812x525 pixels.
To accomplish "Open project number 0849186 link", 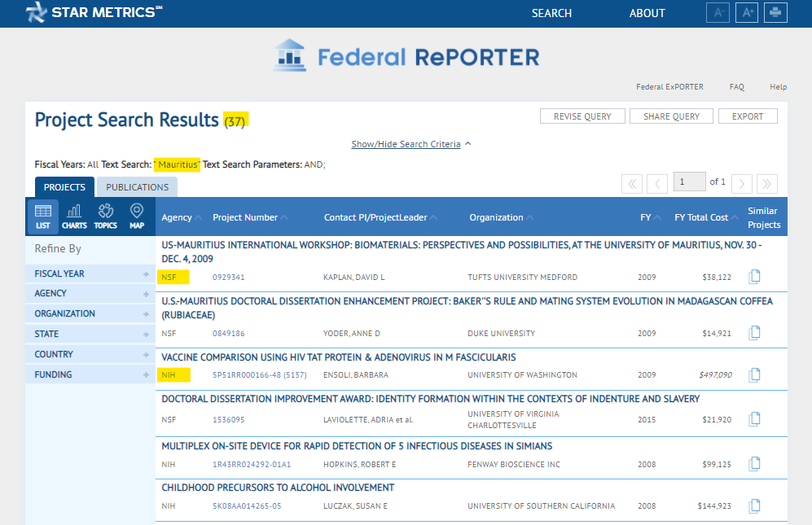I will 228,334.
